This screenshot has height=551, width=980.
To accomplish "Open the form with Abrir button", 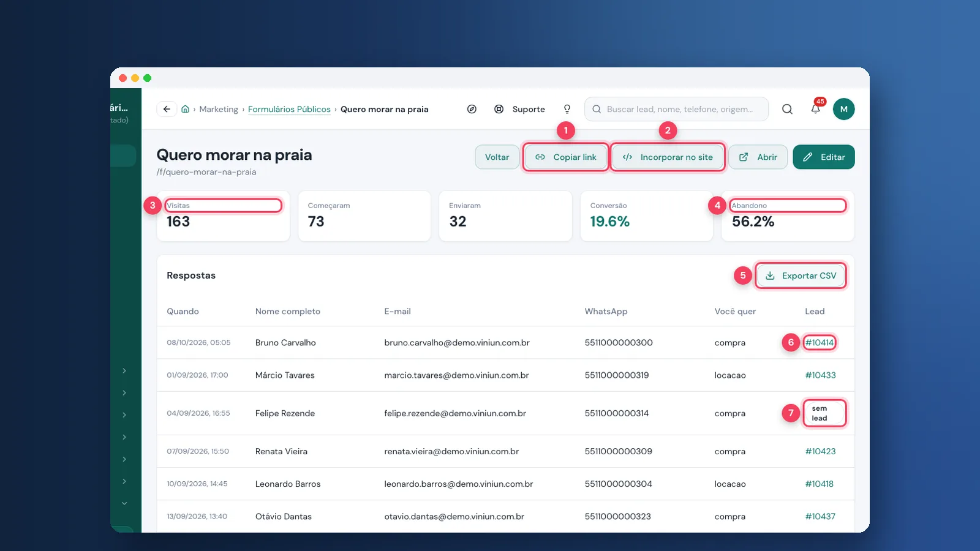I will pos(758,157).
